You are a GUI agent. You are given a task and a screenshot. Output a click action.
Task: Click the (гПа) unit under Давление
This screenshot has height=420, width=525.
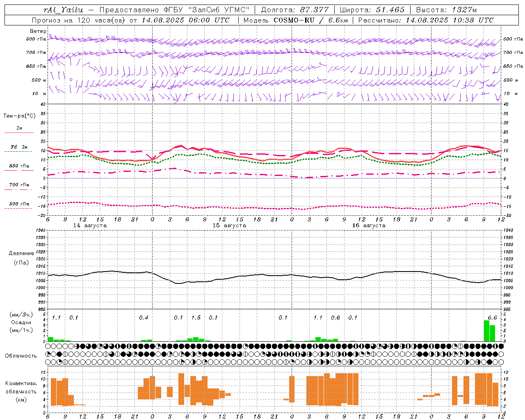point(21,263)
